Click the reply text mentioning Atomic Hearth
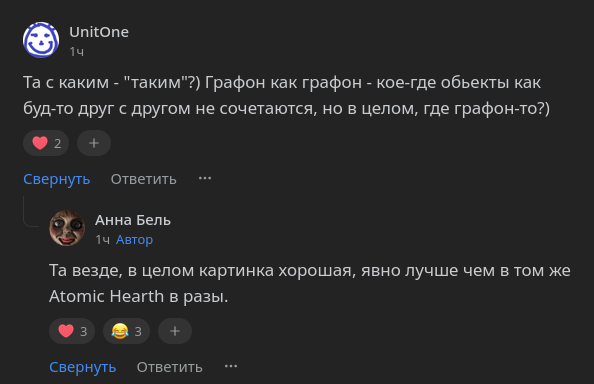The height and width of the screenshot is (384, 594). (310, 283)
